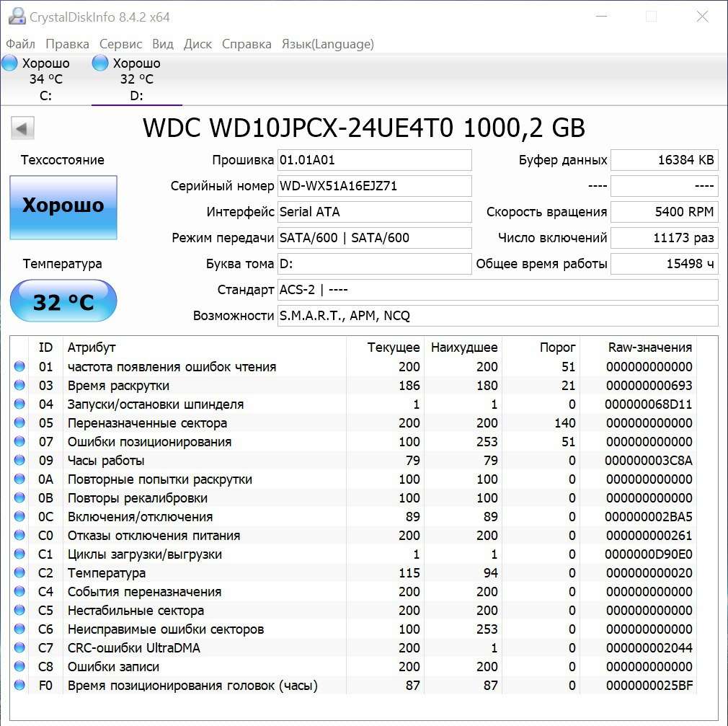Viewport: 728px width, 726px height.
Task: Open the Справка menu
Action: pyautogui.click(x=247, y=44)
